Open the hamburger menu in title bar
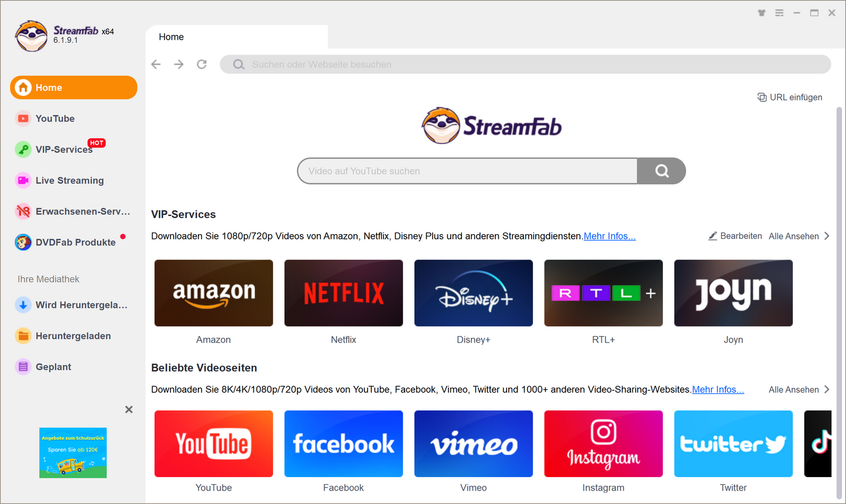Viewport: 846px width, 504px height. click(779, 13)
